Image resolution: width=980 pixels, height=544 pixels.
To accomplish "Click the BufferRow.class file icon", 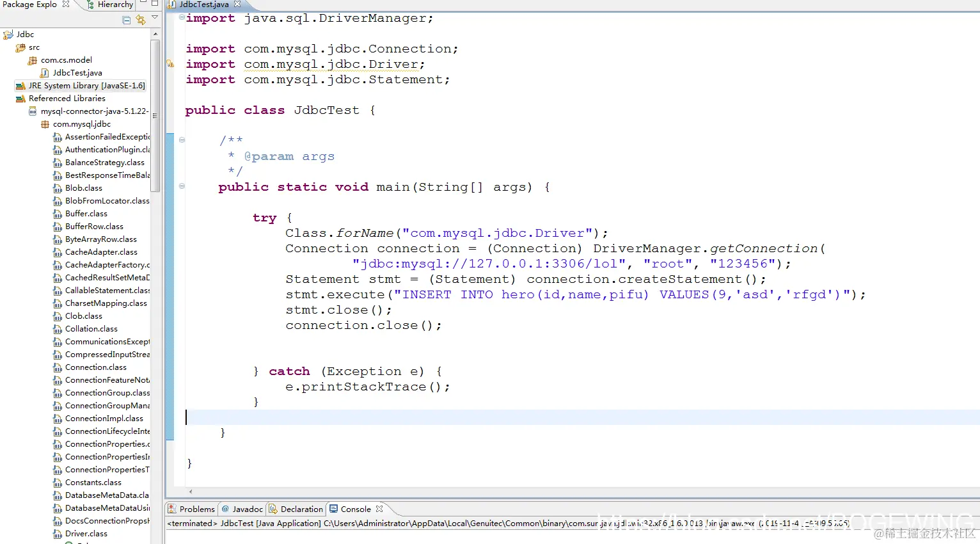I will 58,227.
